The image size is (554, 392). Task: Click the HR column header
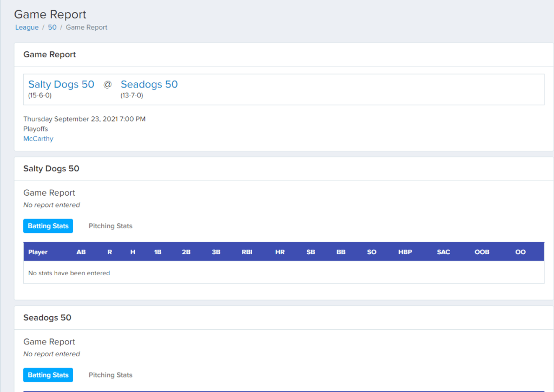pyautogui.click(x=280, y=252)
